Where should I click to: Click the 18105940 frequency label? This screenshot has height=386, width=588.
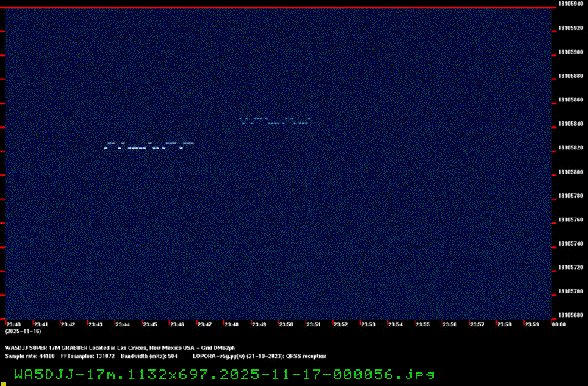coord(571,4)
